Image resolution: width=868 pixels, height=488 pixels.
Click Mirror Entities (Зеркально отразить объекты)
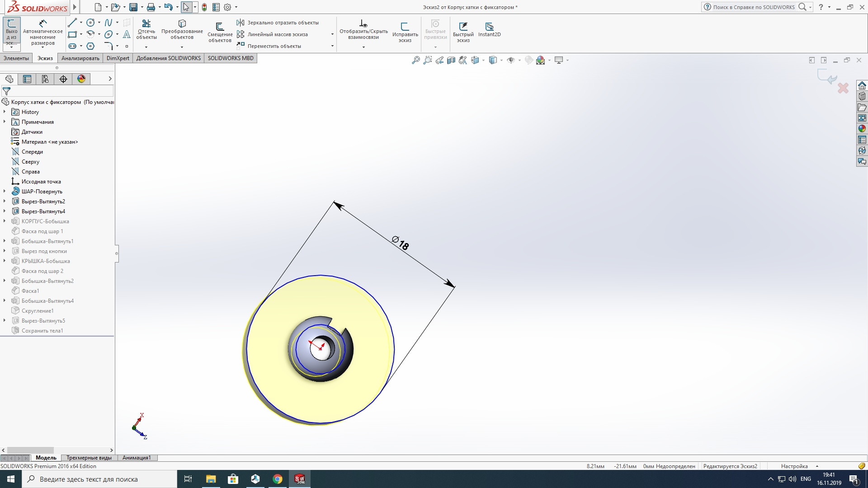click(x=278, y=23)
